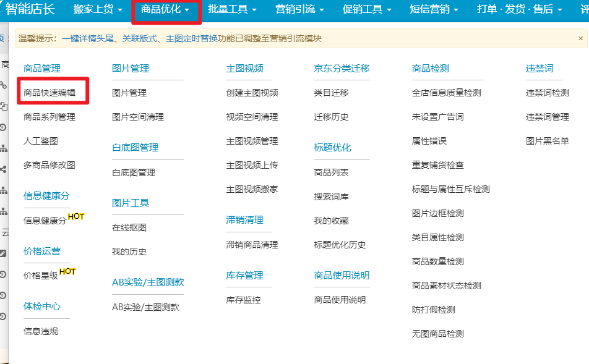The image size is (589, 364).
Task: Open 价格星级 marked HOT
Action: [40, 276]
